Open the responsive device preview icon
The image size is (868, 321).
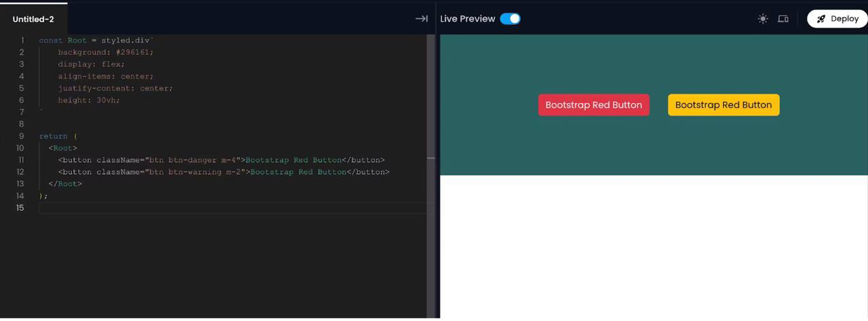pyautogui.click(x=783, y=19)
